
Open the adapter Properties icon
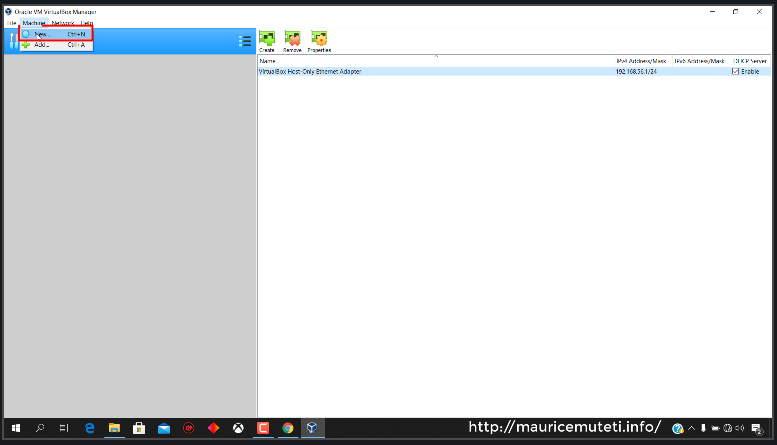pyautogui.click(x=319, y=40)
